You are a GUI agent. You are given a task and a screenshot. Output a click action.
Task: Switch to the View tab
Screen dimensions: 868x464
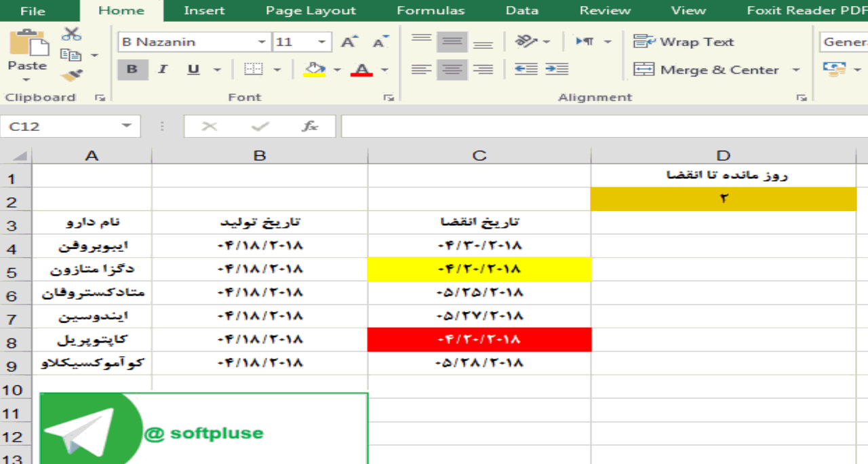coord(688,11)
